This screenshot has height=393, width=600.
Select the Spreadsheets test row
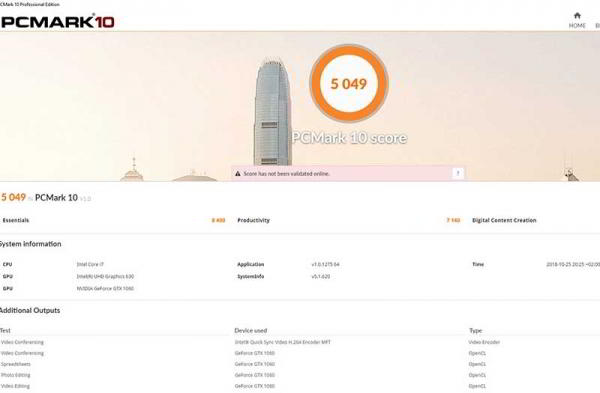pos(16,364)
